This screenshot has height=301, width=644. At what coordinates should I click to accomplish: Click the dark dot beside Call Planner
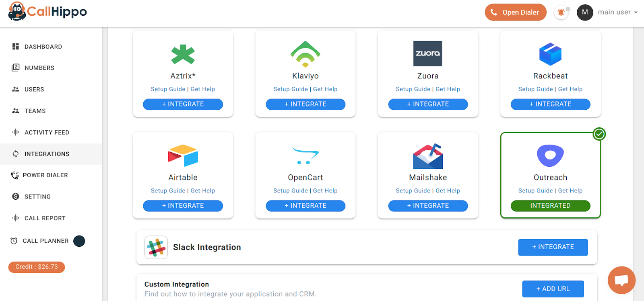(x=79, y=241)
